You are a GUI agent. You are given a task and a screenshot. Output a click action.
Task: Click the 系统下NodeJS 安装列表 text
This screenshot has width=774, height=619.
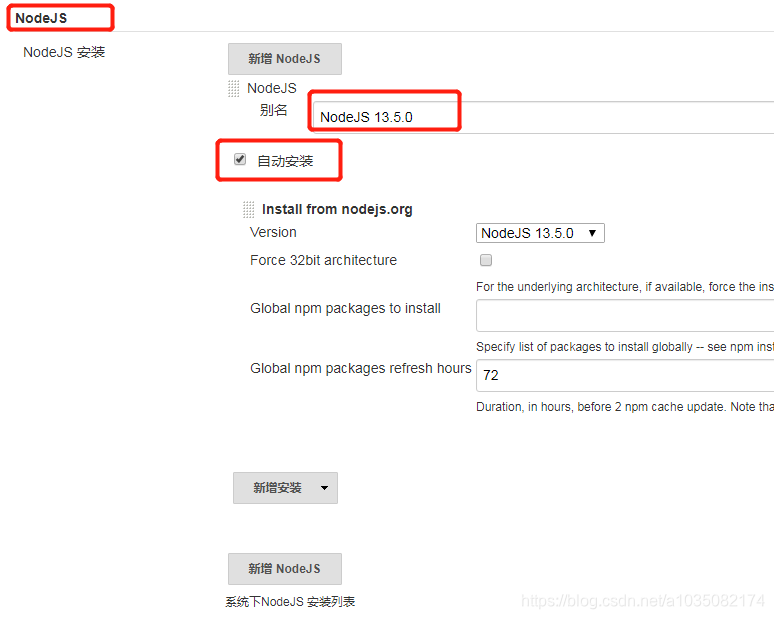pos(290,602)
